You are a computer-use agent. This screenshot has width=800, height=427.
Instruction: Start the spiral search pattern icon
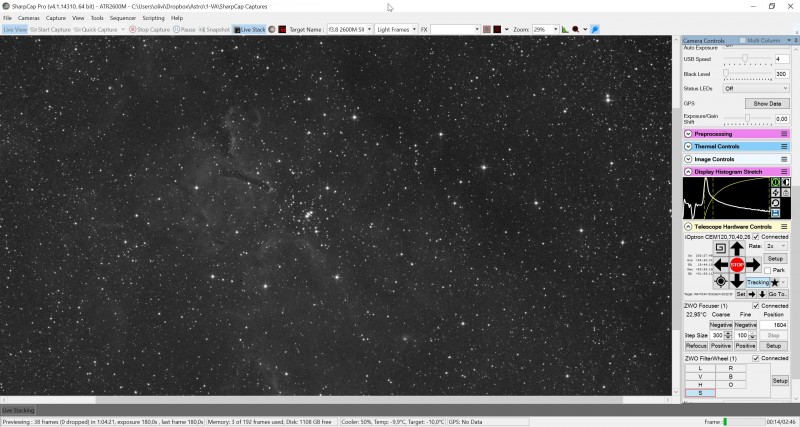coord(720,248)
